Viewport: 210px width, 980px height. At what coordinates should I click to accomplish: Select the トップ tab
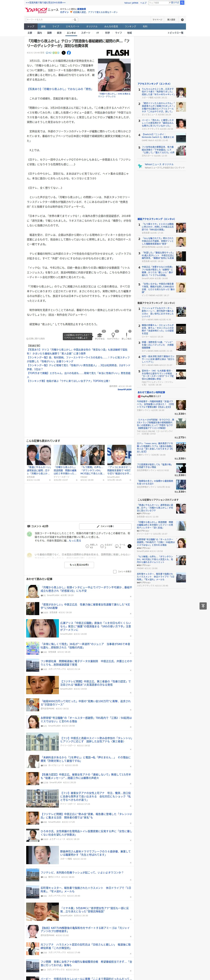(31, 26)
